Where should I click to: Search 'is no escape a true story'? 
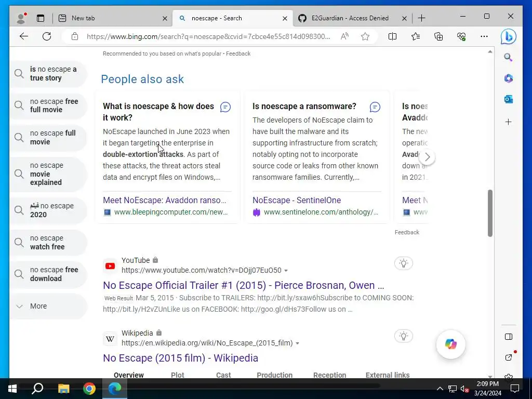[x=48, y=74]
